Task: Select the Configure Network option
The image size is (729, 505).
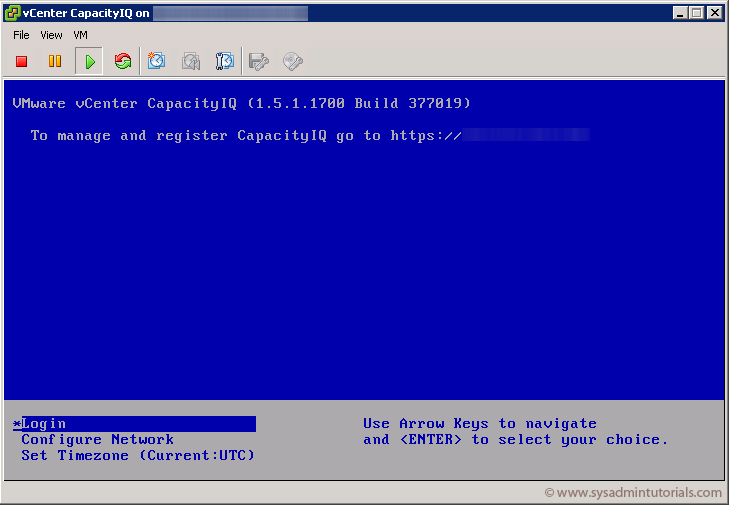Action: [98, 439]
